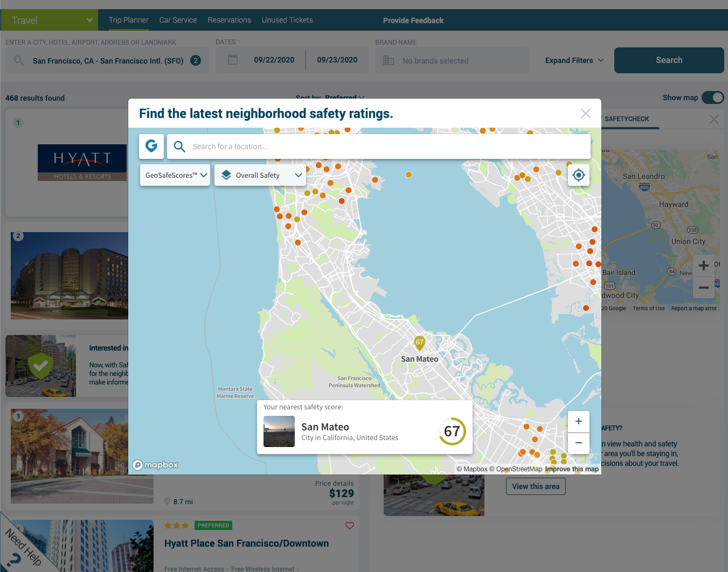The width and height of the screenshot is (728, 572).
Task: Open Google map Terms of Use
Action: coord(649,309)
